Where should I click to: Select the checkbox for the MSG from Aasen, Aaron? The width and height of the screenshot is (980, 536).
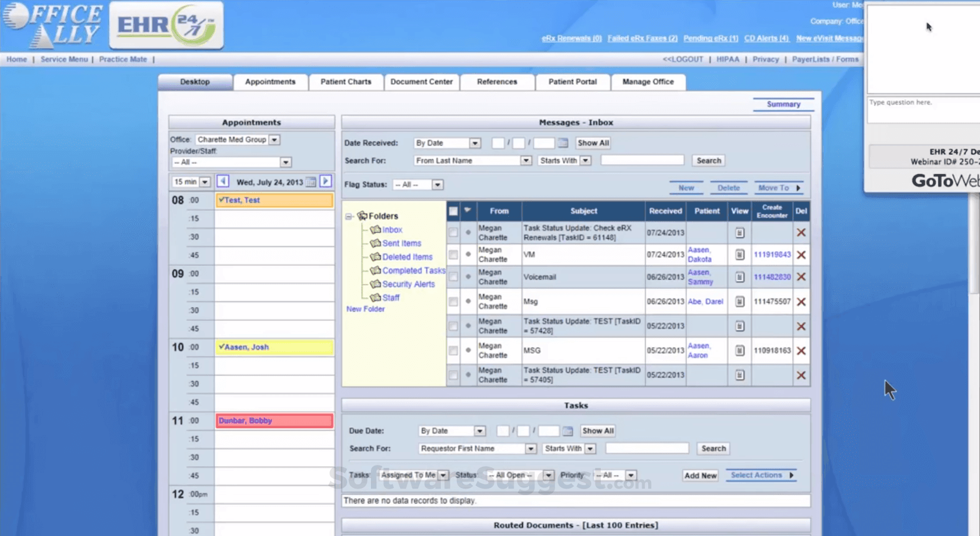(453, 351)
